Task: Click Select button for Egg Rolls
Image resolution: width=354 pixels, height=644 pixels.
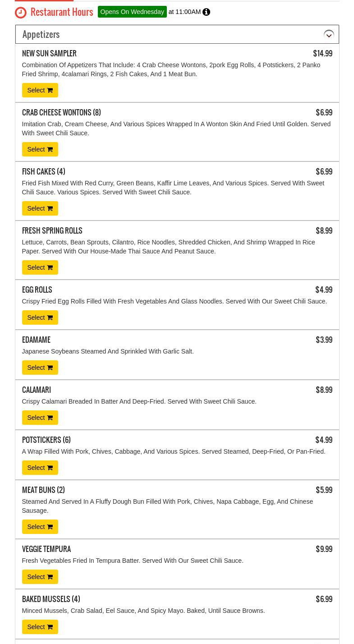Action: pos(40,317)
